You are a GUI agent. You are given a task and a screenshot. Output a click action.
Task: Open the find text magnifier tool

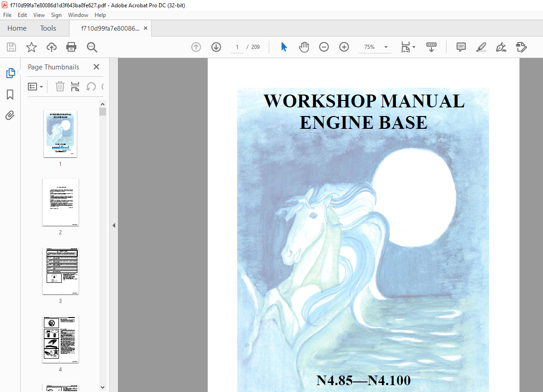[x=92, y=47]
